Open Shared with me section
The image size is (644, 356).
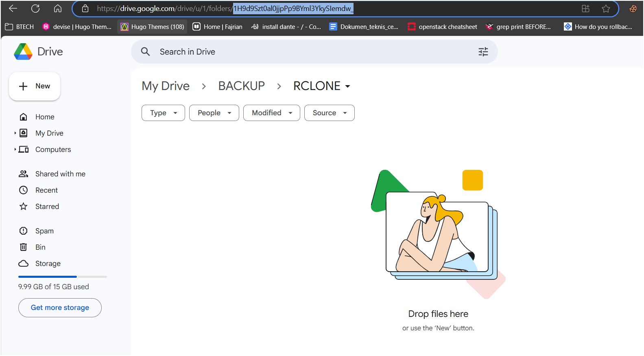[60, 174]
